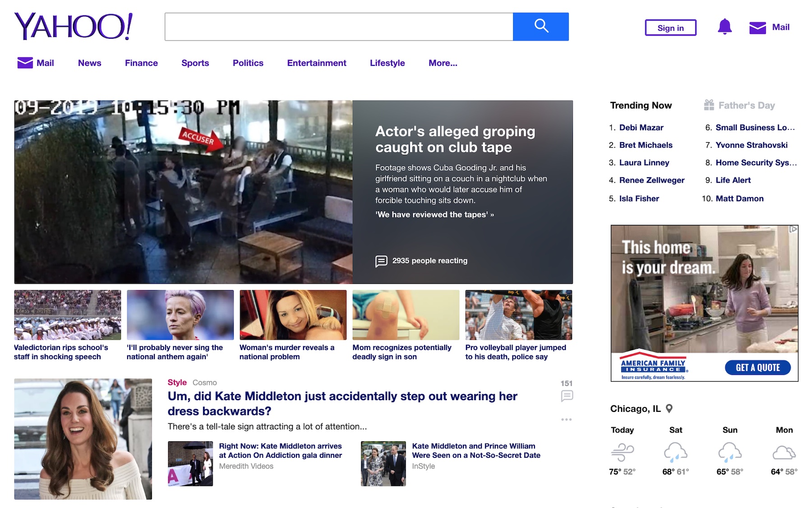Viewport: 812px width, 508px height.
Task: Open Kate Middleton and Prince William date story
Action: coord(476,451)
